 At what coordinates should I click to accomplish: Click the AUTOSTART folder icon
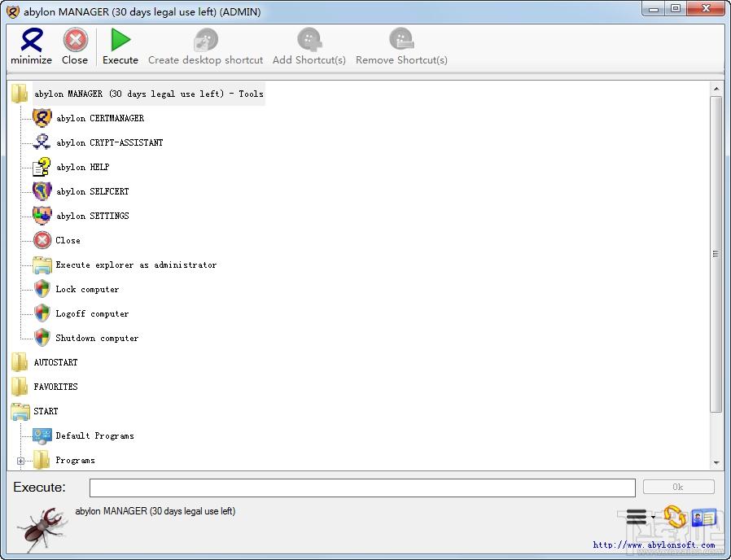20,362
